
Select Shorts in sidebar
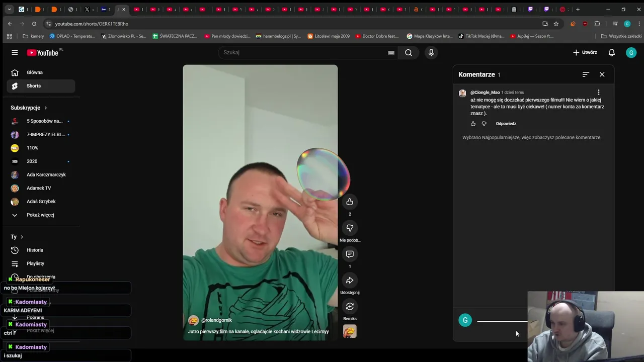41,86
